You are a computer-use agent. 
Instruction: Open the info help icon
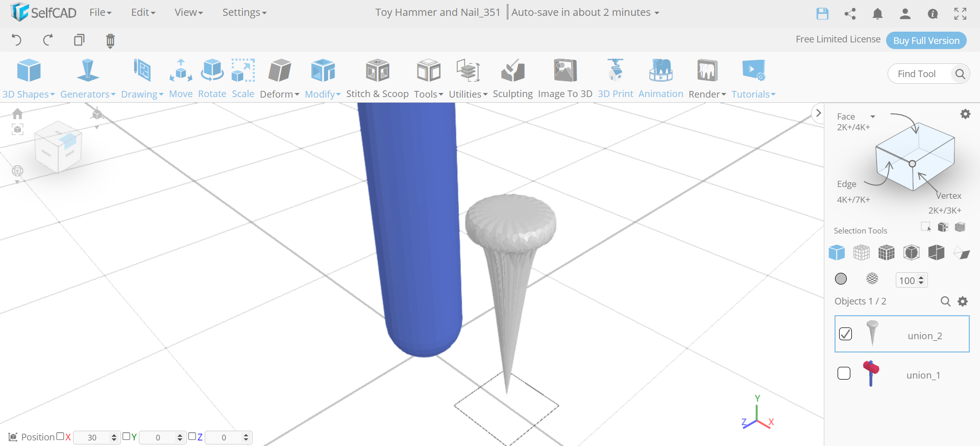(x=933, y=14)
